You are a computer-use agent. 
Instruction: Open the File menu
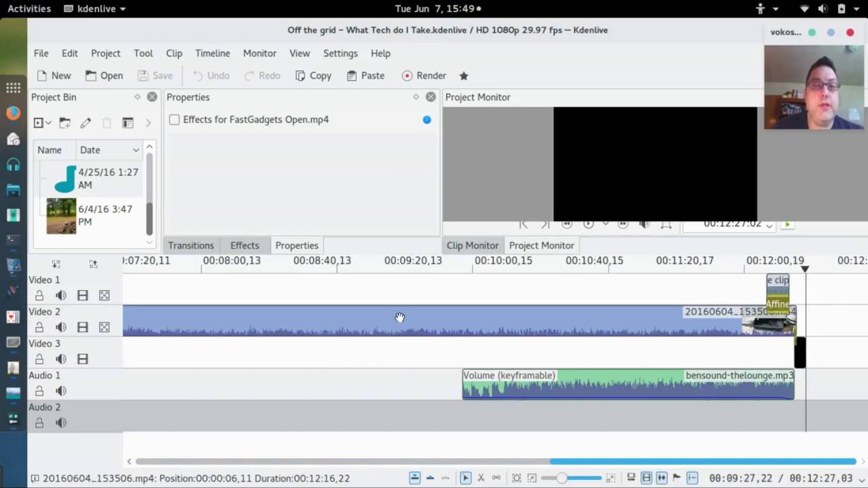41,54
